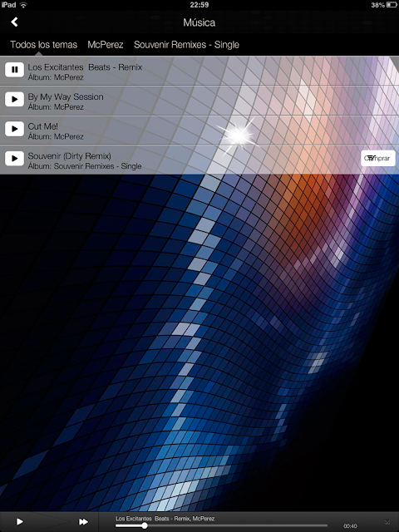Play Souvenir (Dirty Remix) track

click(x=14, y=158)
